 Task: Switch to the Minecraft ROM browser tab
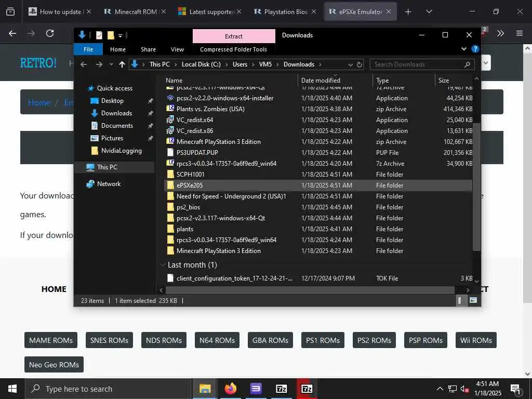click(x=136, y=12)
